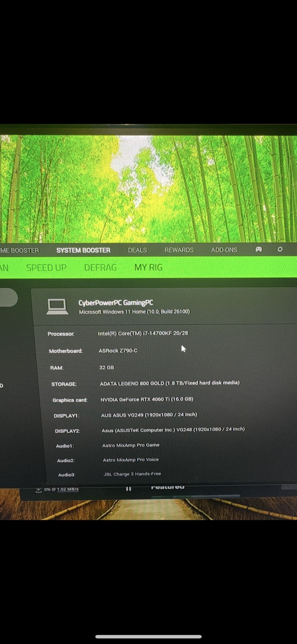
Task: Click the ASUSTeK VG248 display entry
Action: tap(173, 430)
